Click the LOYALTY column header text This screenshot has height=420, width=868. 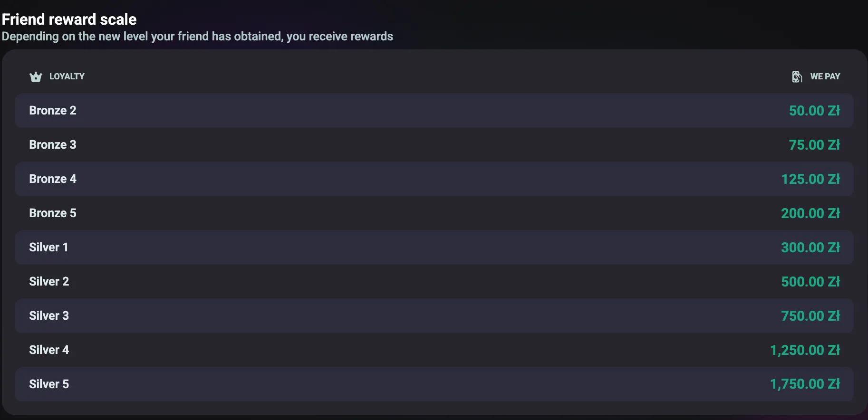[x=67, y=76]
